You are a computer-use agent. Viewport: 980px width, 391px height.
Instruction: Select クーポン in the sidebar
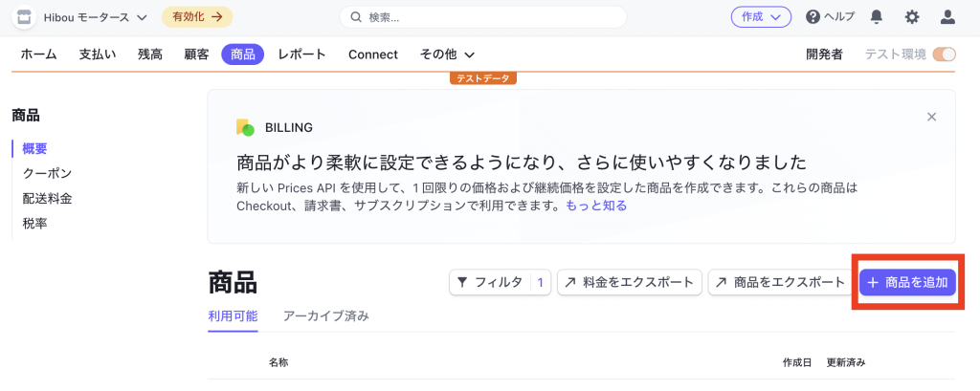[47, 173]
